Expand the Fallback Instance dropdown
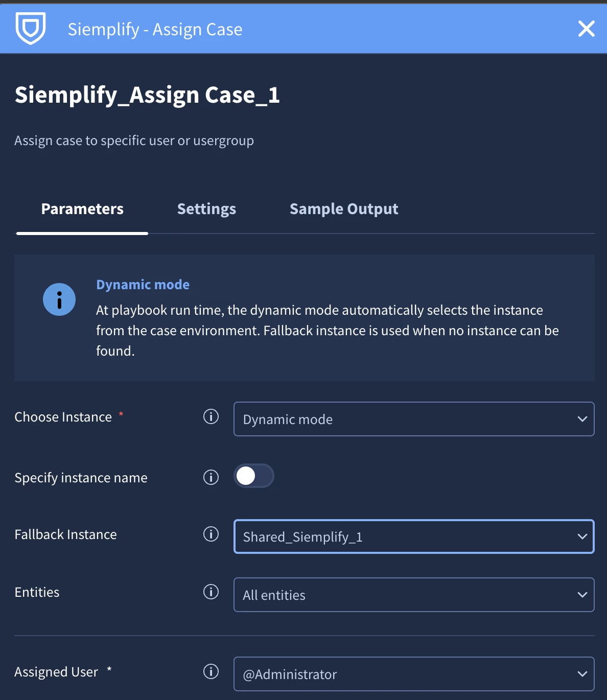The height and width of the screenshot is (700, 607). [414, 536]
